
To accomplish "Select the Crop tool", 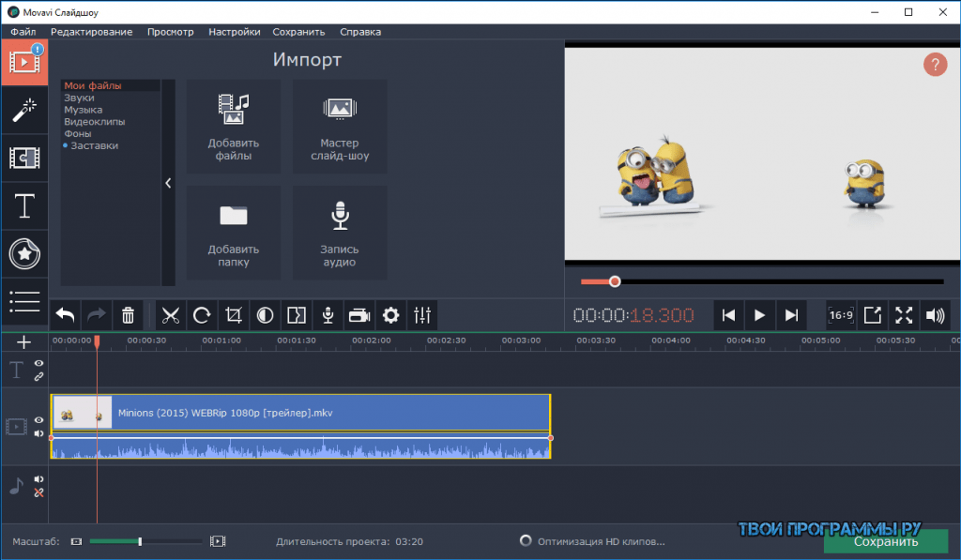I will point(234,315).
